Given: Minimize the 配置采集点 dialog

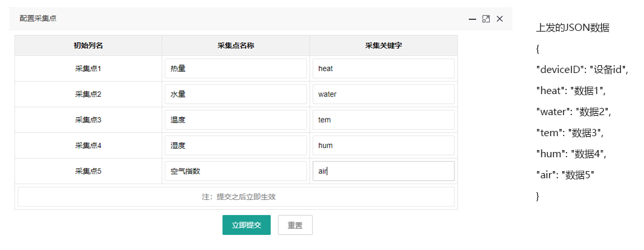Looking at the screenshot, I should [x=472, y=19].
